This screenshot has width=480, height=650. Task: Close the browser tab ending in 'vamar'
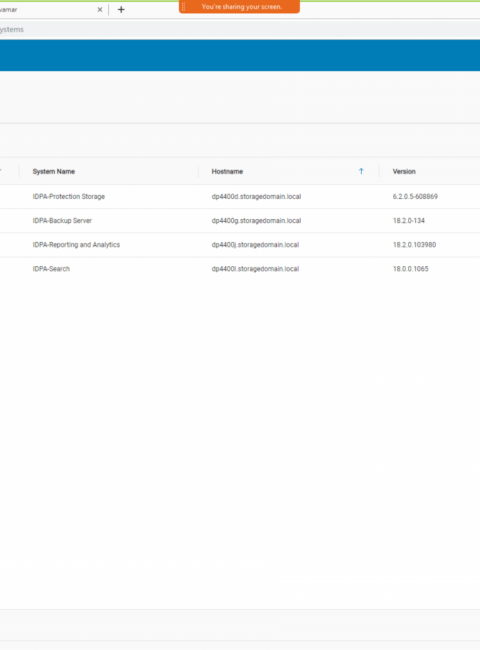click(99, 10)
